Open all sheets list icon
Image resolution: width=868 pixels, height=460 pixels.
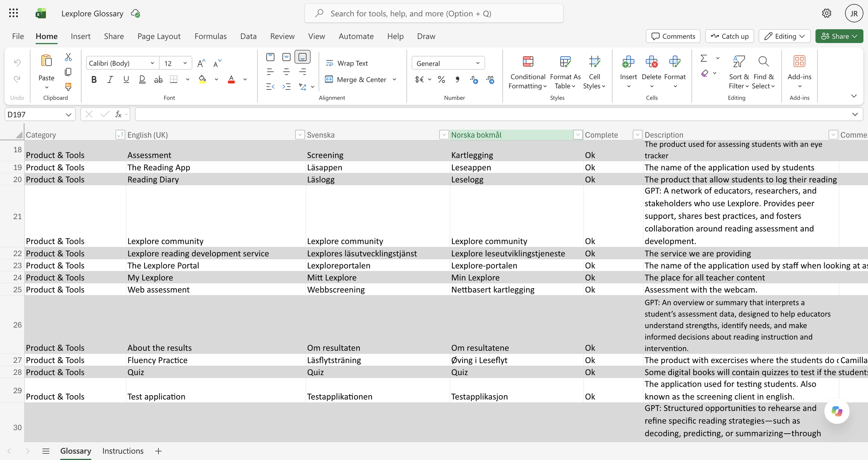click(46, 451)
